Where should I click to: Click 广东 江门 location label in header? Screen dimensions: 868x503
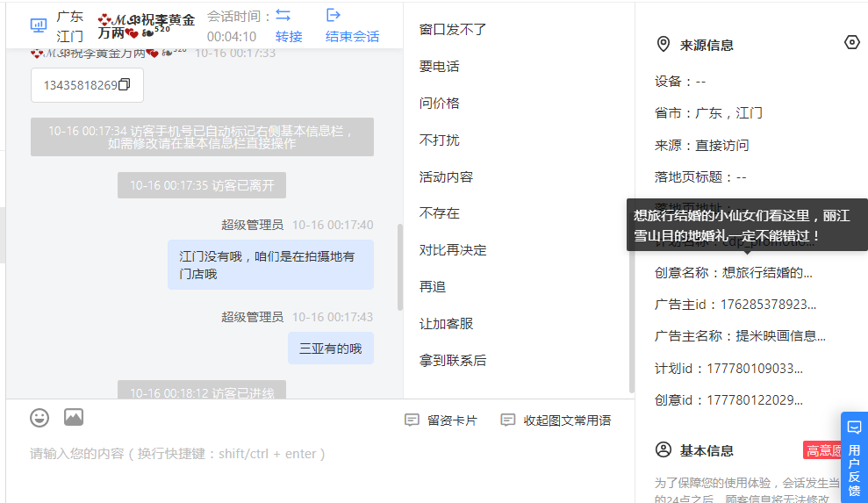pyautogui.click(x=69, y=26)
